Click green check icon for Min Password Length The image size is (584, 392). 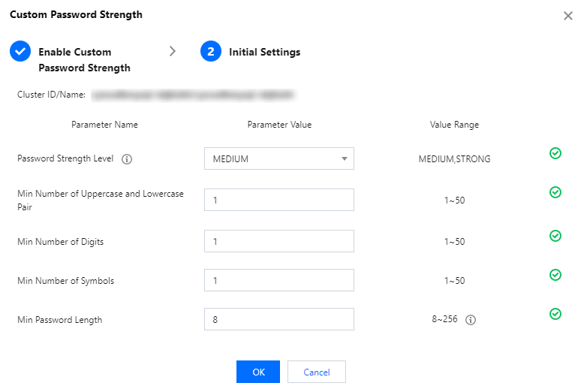555,314
